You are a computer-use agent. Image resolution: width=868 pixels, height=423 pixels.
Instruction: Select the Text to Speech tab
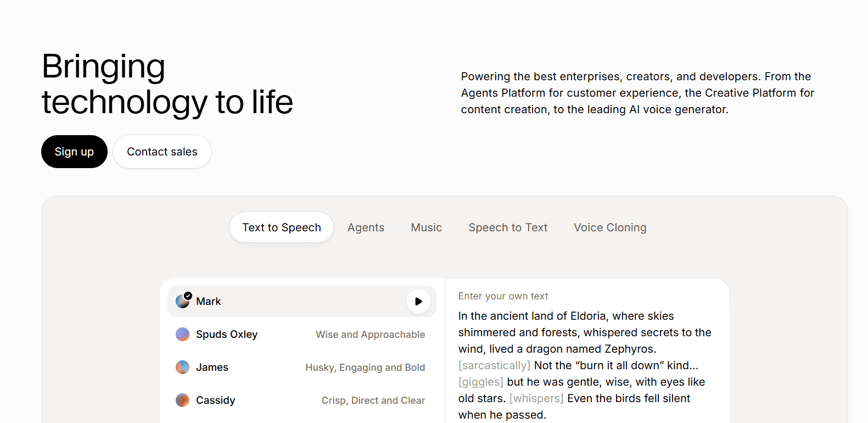point(282,227)
